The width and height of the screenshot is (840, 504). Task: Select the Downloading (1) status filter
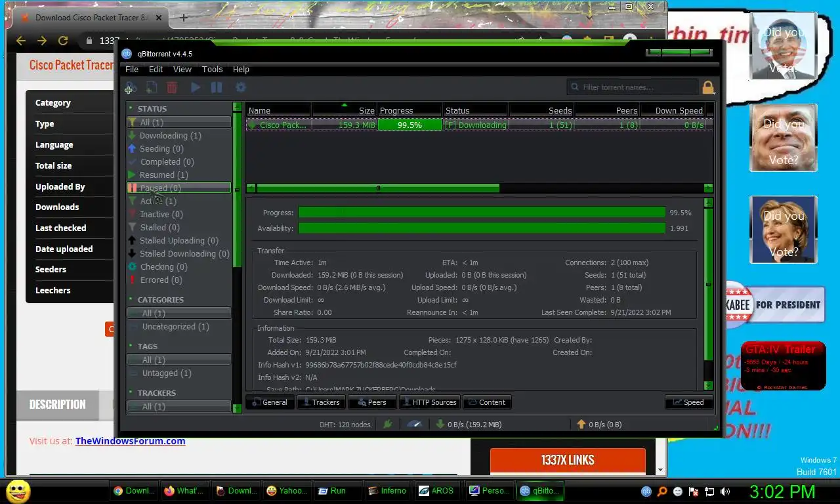coord(179,136)
